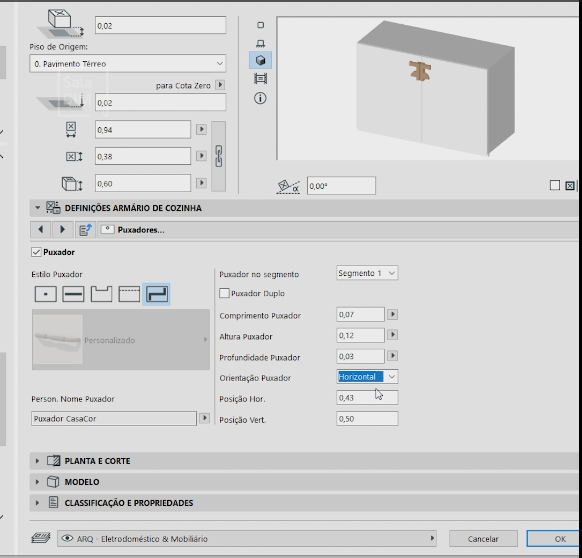The height and width of the screenshot is (558, 582).
Task: Open the Piso de Origem dropdown
Action: click(127, 63)
